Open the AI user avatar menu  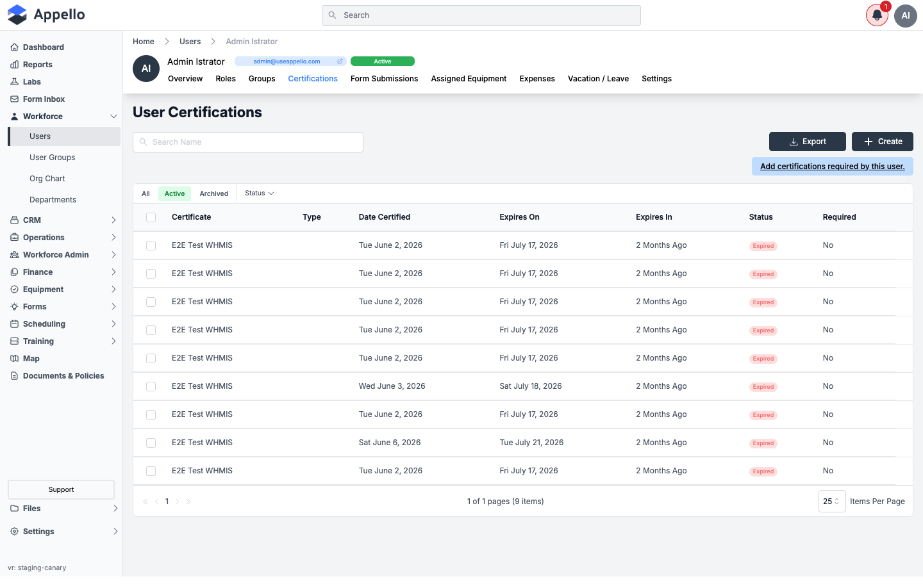(x=906, y=15)
